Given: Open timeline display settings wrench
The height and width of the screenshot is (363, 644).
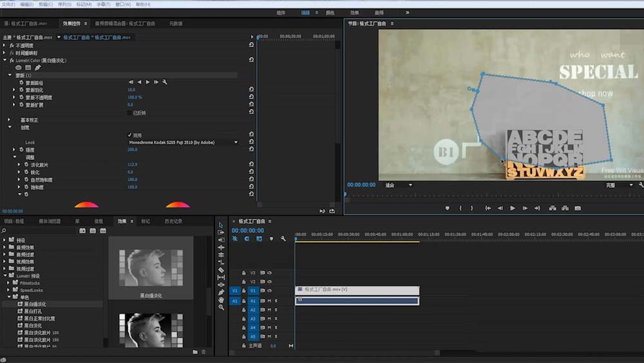Looking at the screenshot, I should pos(283,239).
